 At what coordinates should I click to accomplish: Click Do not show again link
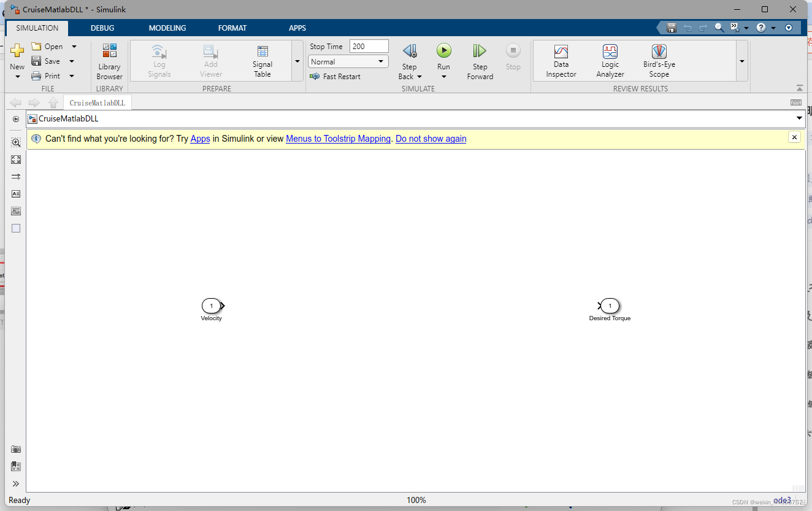tap(431, 139)
